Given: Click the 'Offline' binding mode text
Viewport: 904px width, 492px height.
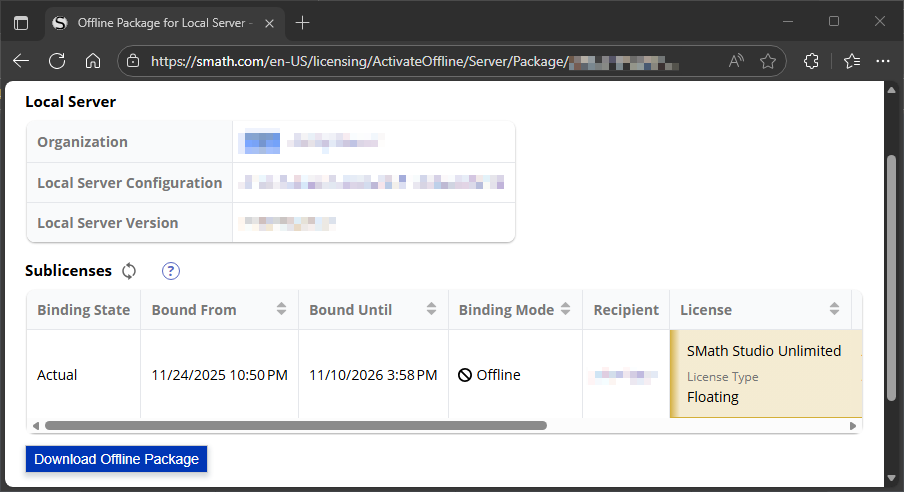Looking at the screenshot, I should point(498,375).
